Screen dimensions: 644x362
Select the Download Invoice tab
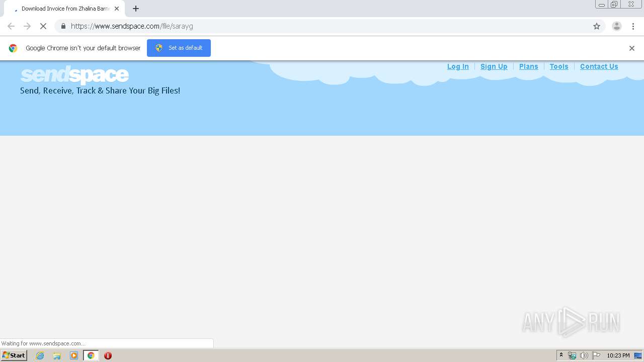click(x=64, y=9)
